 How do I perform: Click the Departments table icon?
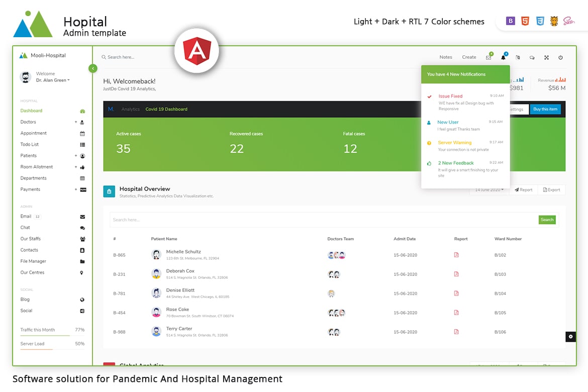(x=82, y=178)
